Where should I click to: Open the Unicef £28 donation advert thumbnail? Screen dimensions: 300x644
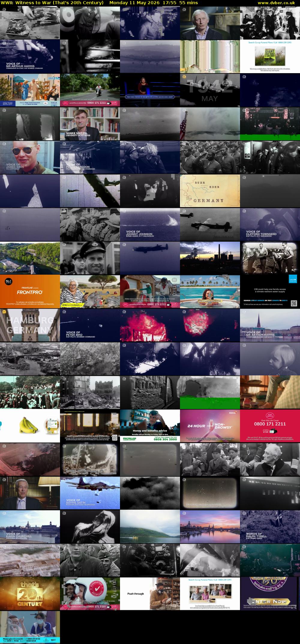point(270,291)
